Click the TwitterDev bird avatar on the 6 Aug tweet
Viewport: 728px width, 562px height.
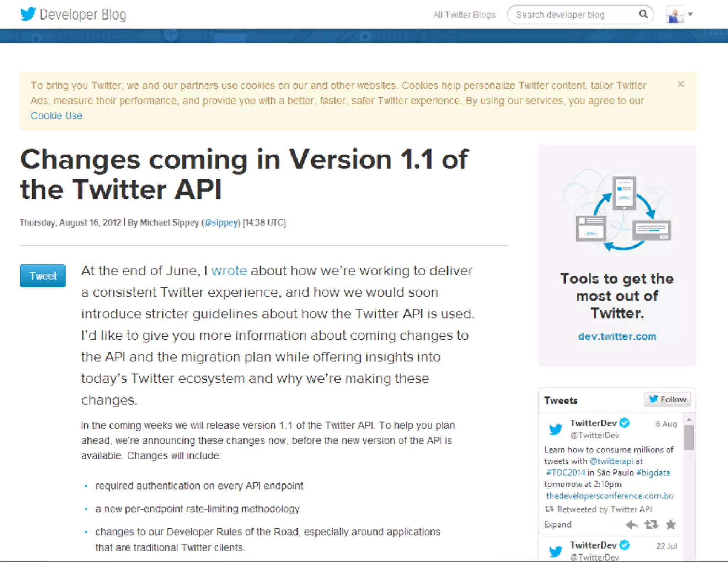tap(556, 429)
